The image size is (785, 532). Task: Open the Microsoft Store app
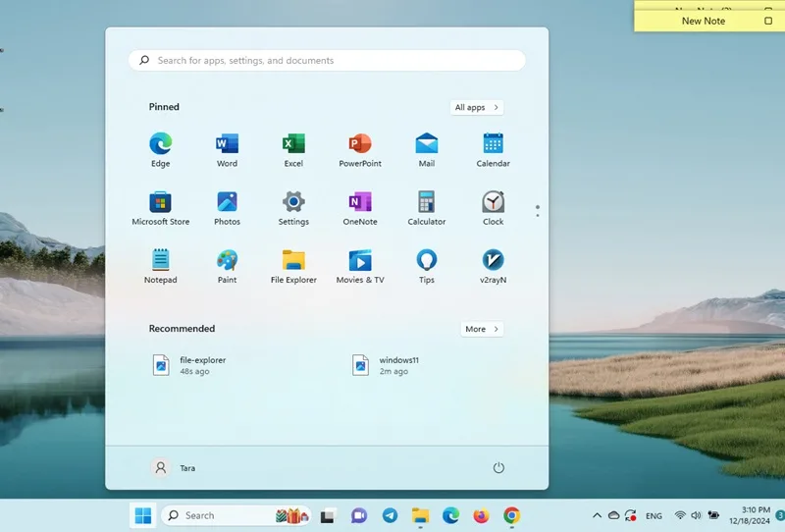coord(161,208)
